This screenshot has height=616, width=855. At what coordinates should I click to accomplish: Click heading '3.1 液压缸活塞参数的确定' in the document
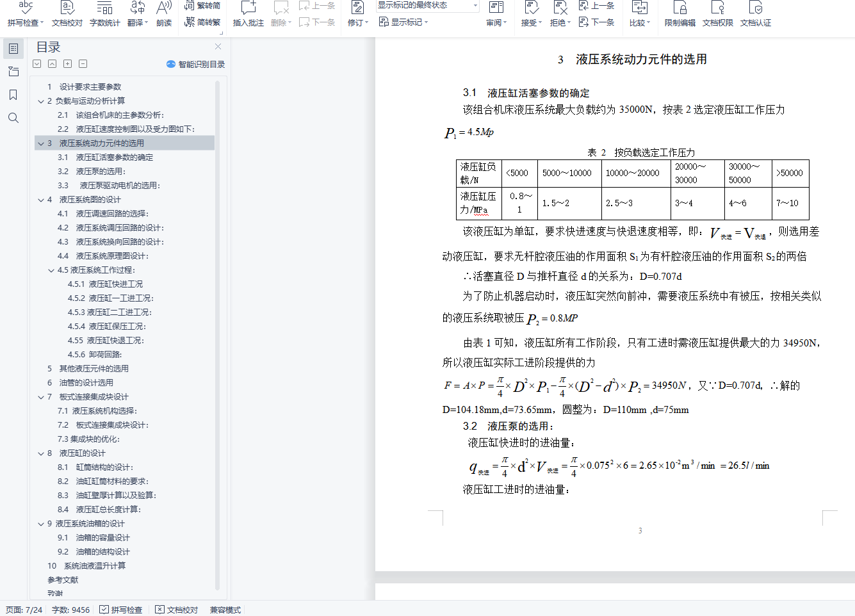pyautogui.click(x=526, y=93)
